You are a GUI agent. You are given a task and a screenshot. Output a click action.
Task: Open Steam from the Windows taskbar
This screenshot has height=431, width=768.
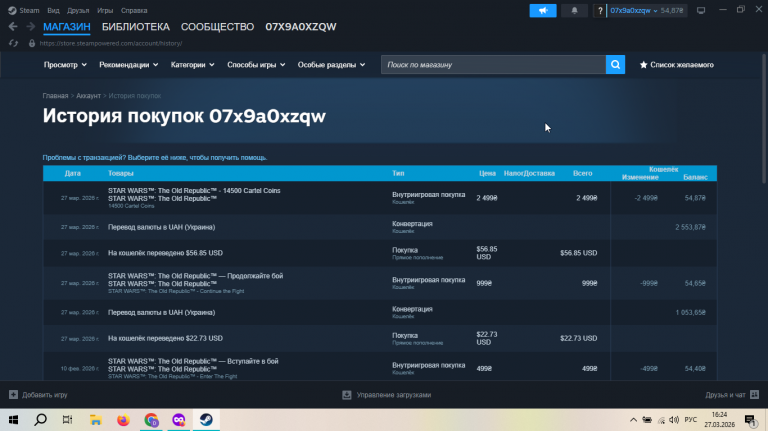(206, 420)
